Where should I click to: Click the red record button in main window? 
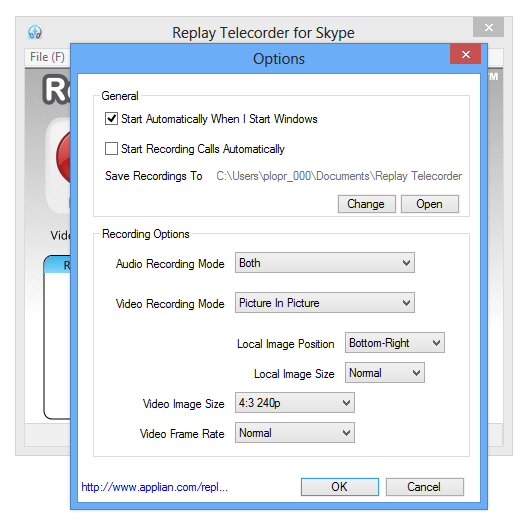(x=64, y=157)
